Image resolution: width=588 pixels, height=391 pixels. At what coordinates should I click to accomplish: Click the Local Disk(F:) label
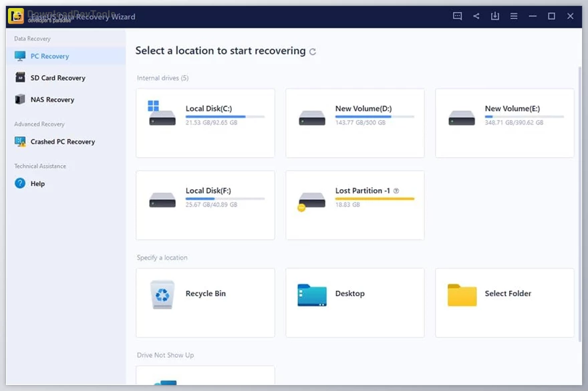(x=208, y=190)
